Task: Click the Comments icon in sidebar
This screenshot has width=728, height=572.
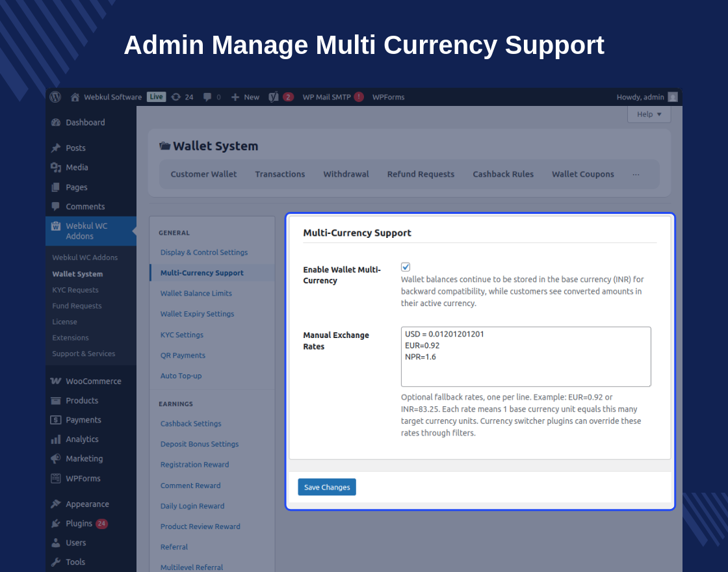Action: point(56,206)
